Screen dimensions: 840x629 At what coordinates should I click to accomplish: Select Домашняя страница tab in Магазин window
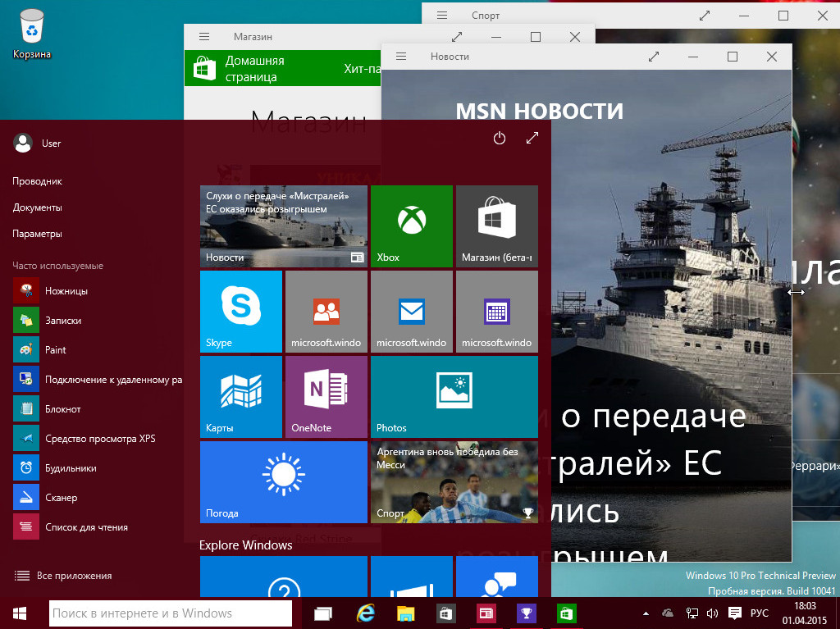click(255, 69)
